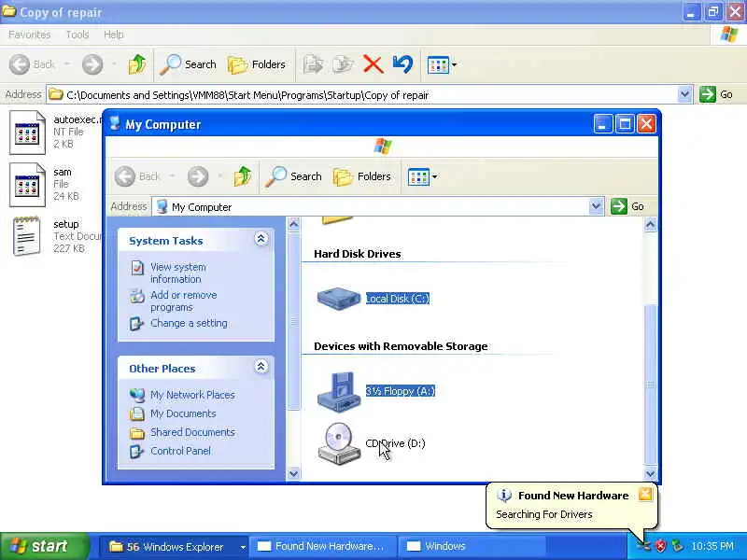Toggle Folders pane in My Computer

[362, 176]
